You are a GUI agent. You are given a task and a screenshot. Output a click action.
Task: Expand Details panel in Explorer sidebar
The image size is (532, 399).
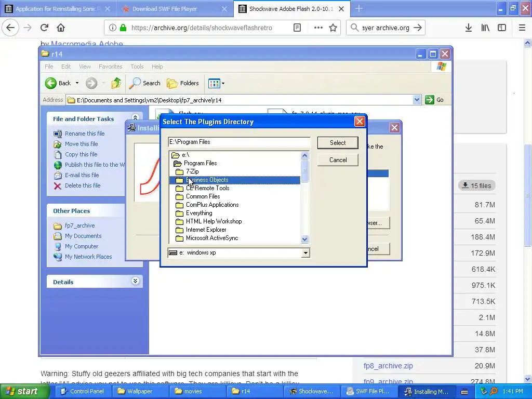click(135, 281)
